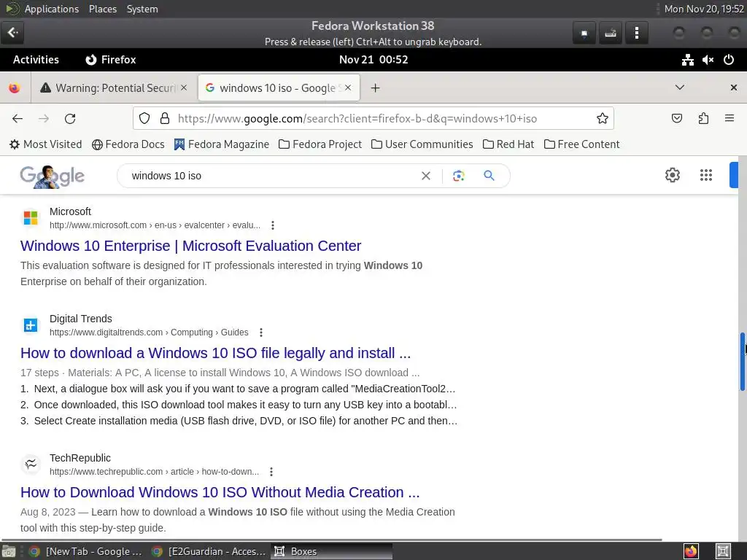
Task: Click the page vertical scrollbar thumb
Action: [x=742, y=362]
